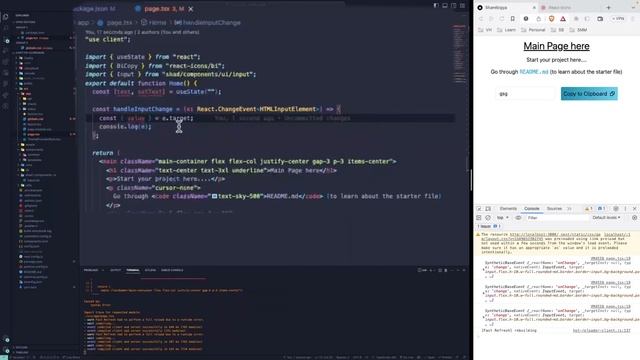
Task: Open the hot-reloader-client source link
Action: pyautogui.click(x=601, y=331)
